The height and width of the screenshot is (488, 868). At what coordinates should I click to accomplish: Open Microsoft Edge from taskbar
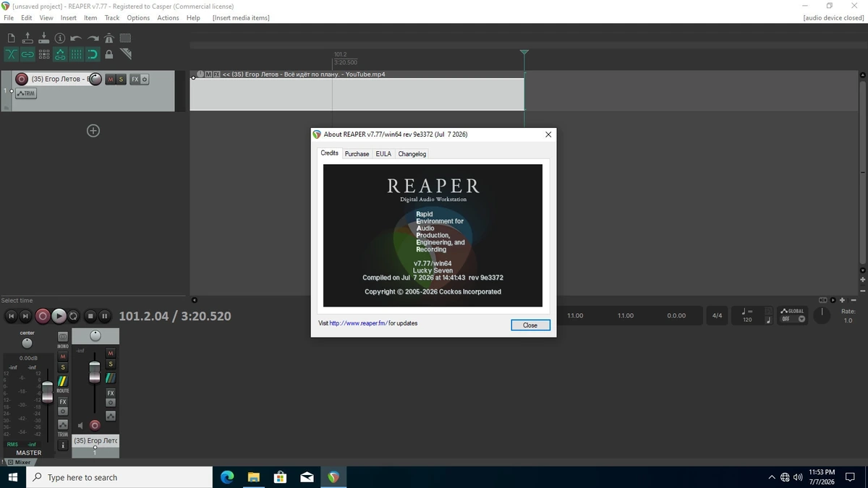227,477
